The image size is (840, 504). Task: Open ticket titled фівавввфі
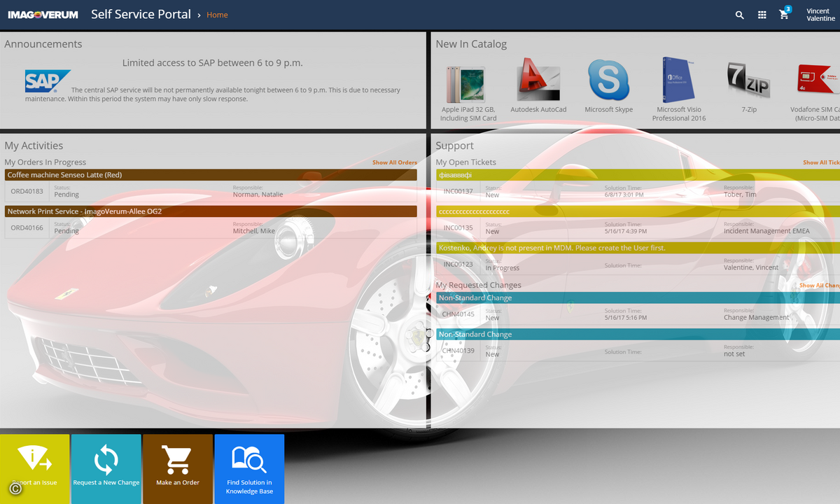638,175
